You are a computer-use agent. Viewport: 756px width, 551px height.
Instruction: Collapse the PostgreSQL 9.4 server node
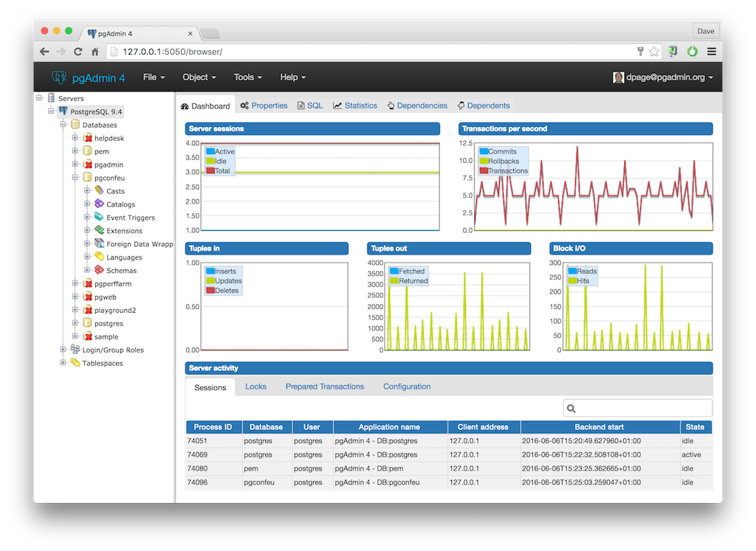coord(51,111)
